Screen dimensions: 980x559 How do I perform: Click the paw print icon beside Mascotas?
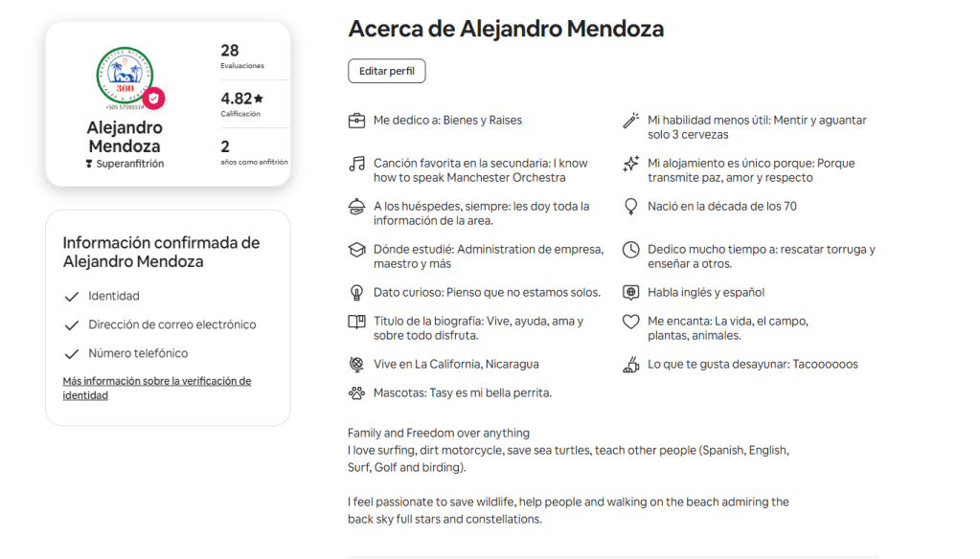(x=356, y=392)
